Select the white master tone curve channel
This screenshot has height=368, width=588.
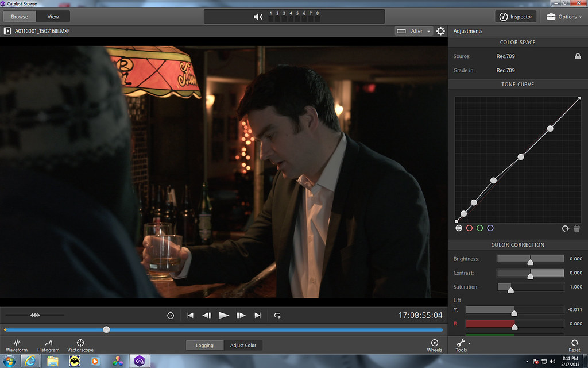point(459,228)
